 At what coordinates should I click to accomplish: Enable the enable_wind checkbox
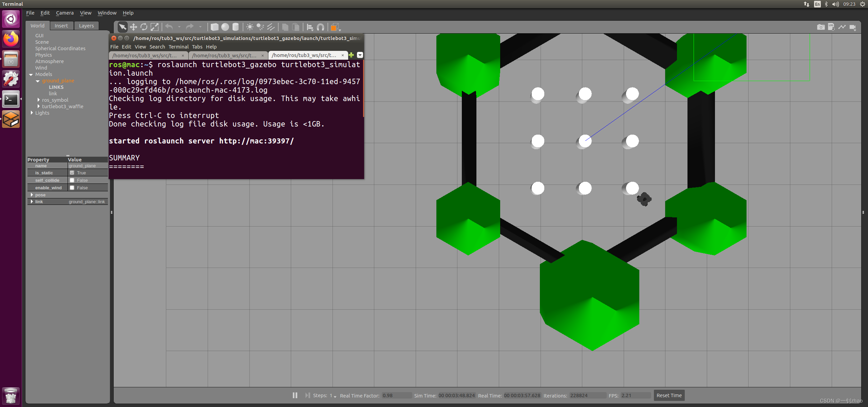click(72, 188)
